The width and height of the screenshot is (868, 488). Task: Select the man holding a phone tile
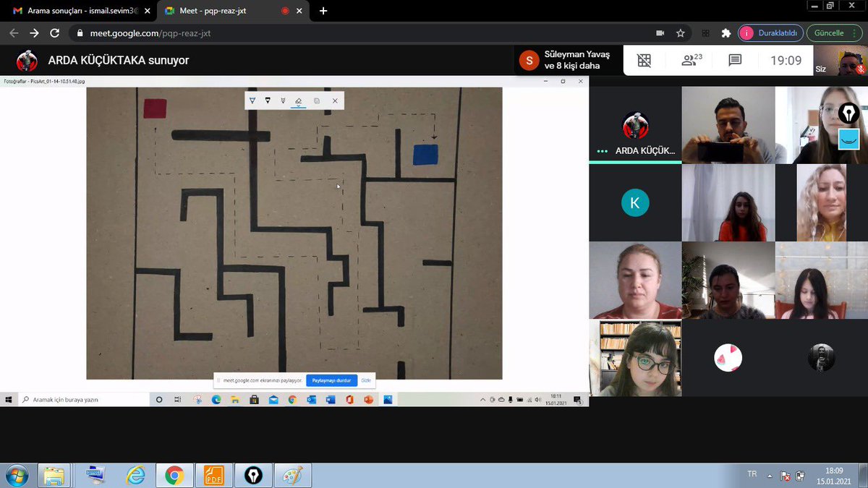728,125
